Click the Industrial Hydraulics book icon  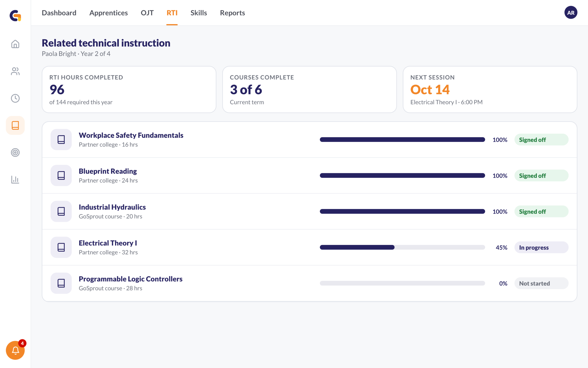point(61,211)
